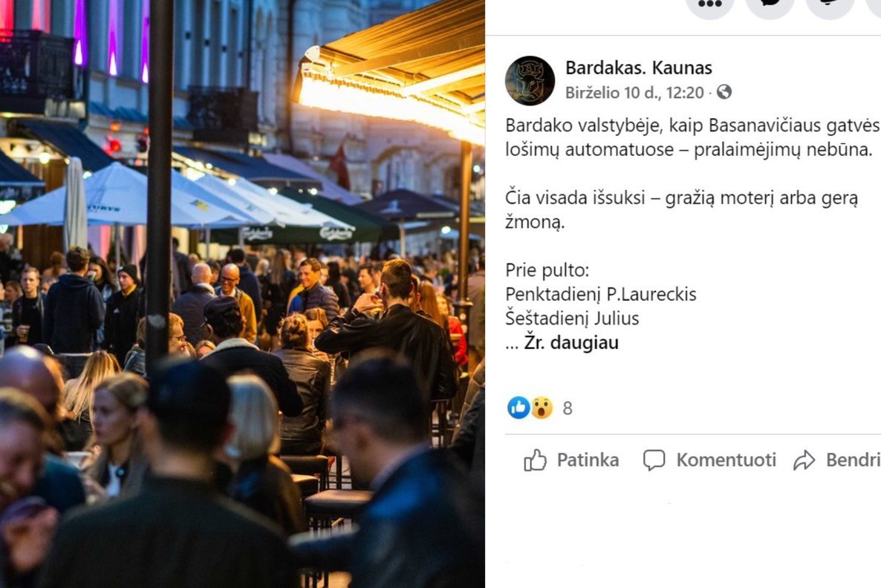881x588 pixels.
Task: Select Komentuoti to write a comment
Action: (709, 460)
